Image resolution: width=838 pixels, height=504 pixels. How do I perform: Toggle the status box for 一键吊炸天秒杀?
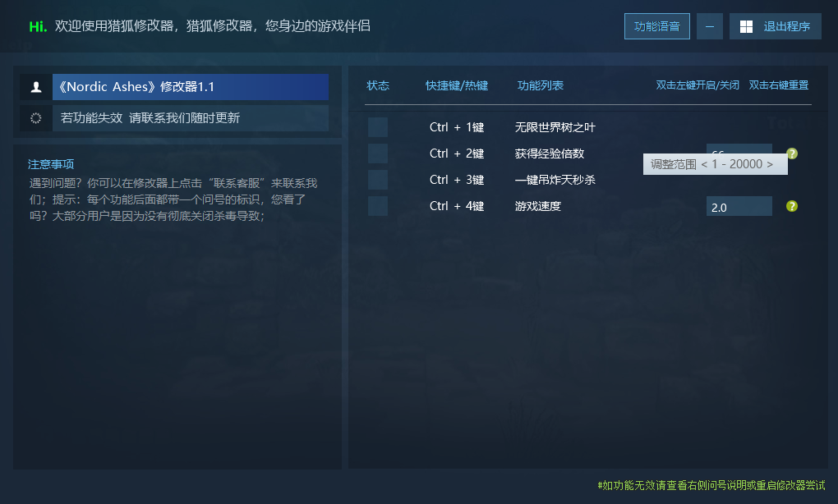(378, 180)
